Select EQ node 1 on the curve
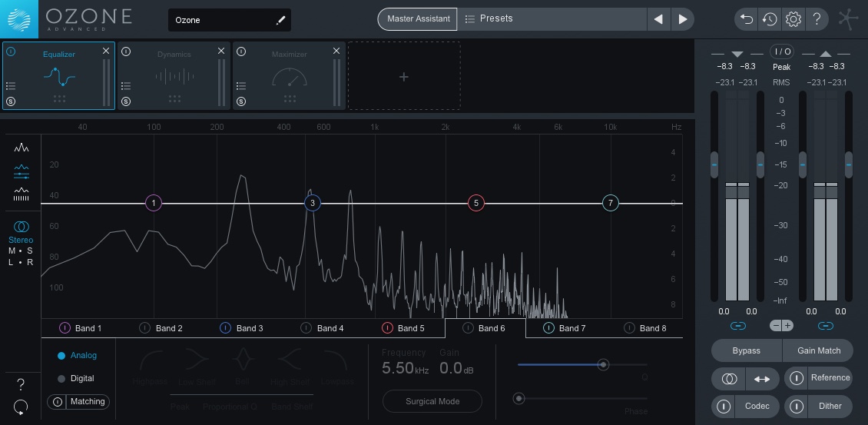 pyautogui.click(x=154, y=204)
